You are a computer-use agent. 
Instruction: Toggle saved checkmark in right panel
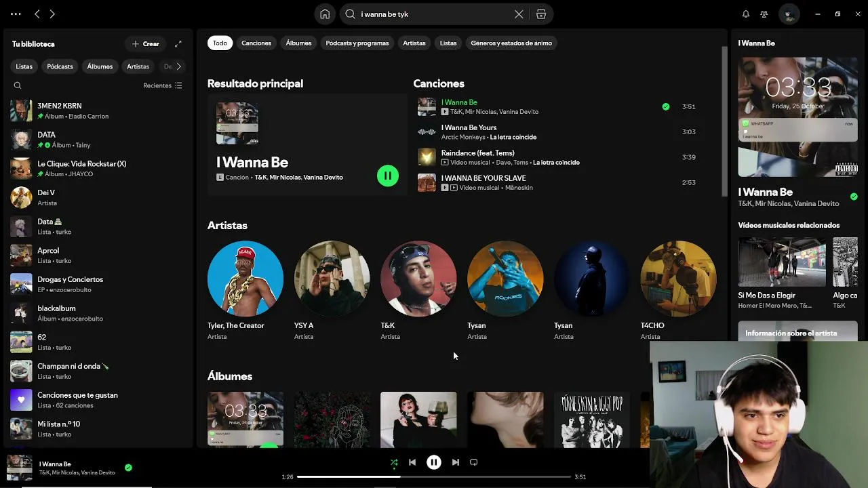854,197
